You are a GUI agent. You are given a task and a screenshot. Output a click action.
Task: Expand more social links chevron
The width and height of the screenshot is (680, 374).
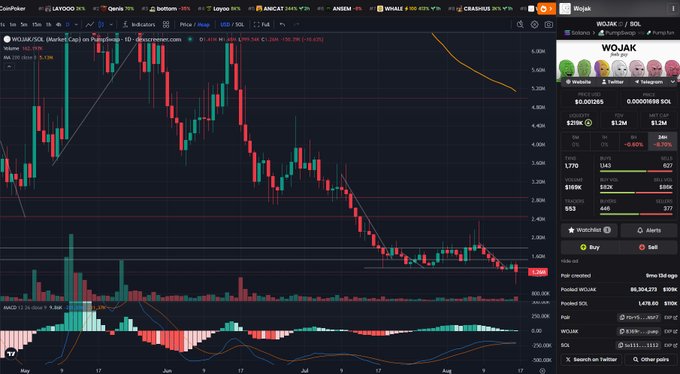click(x=673, y=82)
